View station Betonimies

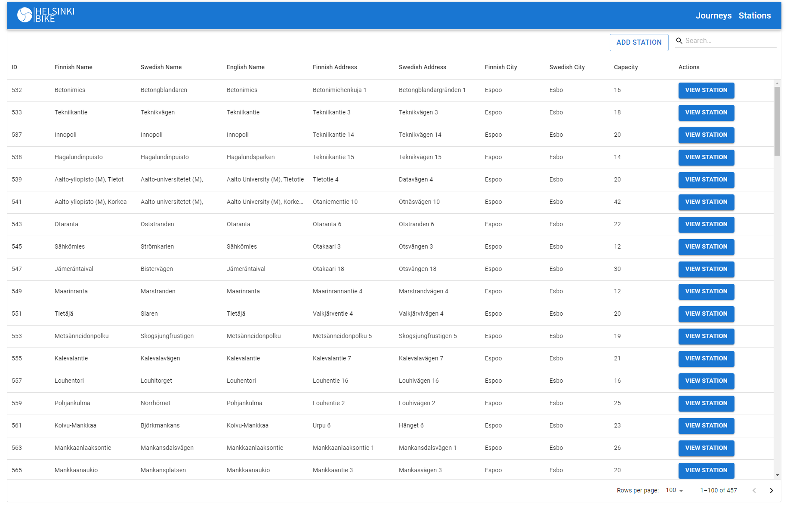pyautogui.click(x=706, y=90)
